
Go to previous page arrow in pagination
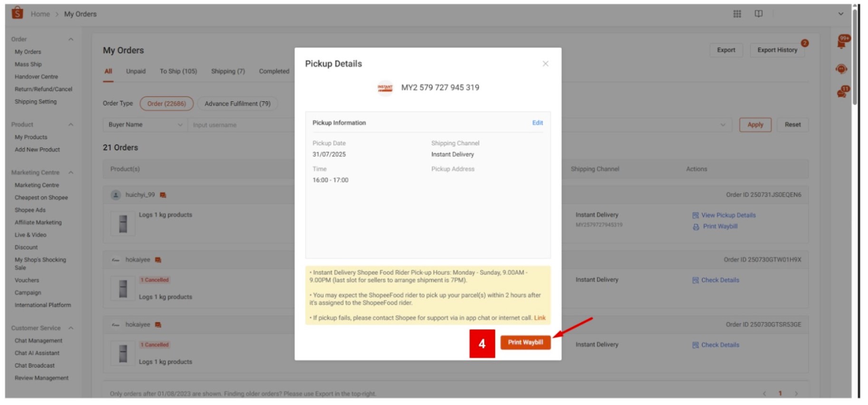tap(764, 394)
